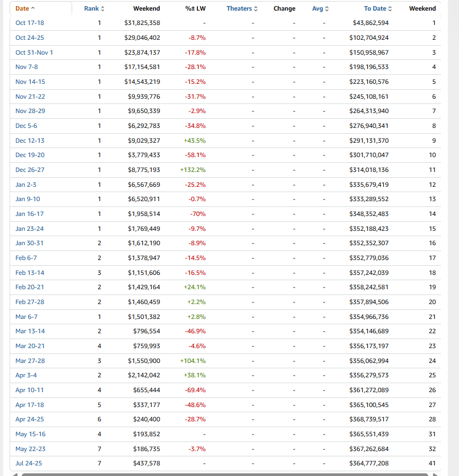Select the $29,046,402 weekend gross cell
This screenshot has width=459, height=476.
142,38
